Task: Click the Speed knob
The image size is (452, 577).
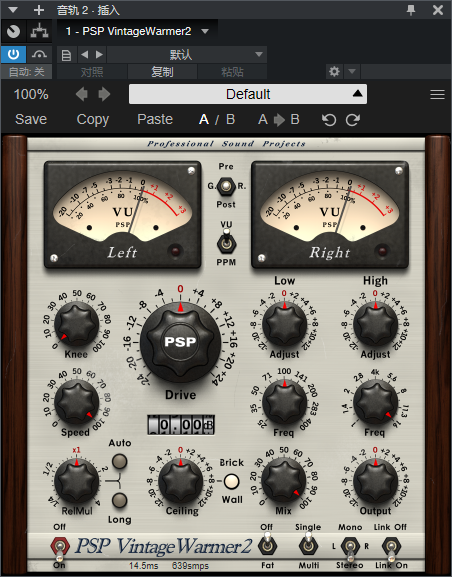Action: coord(77,402)
